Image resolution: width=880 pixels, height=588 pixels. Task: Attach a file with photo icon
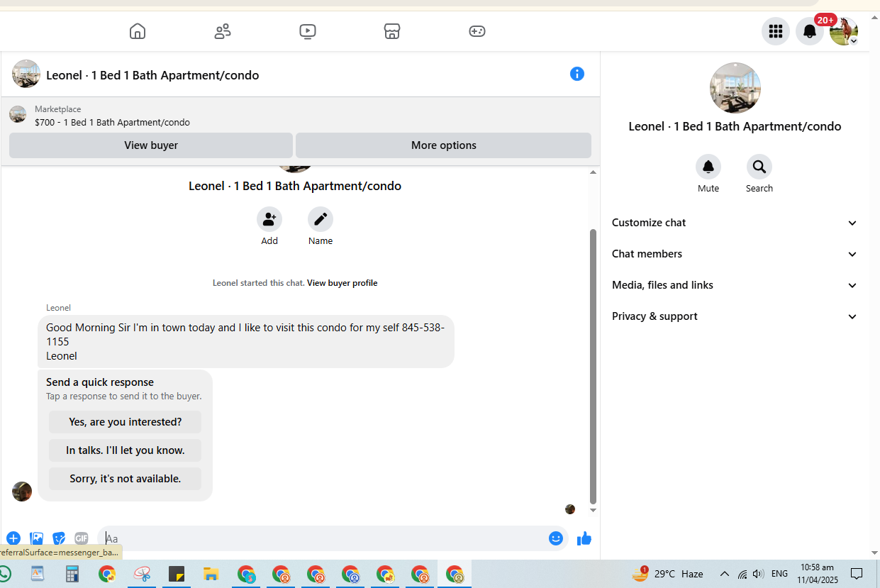tap(36, 538)
